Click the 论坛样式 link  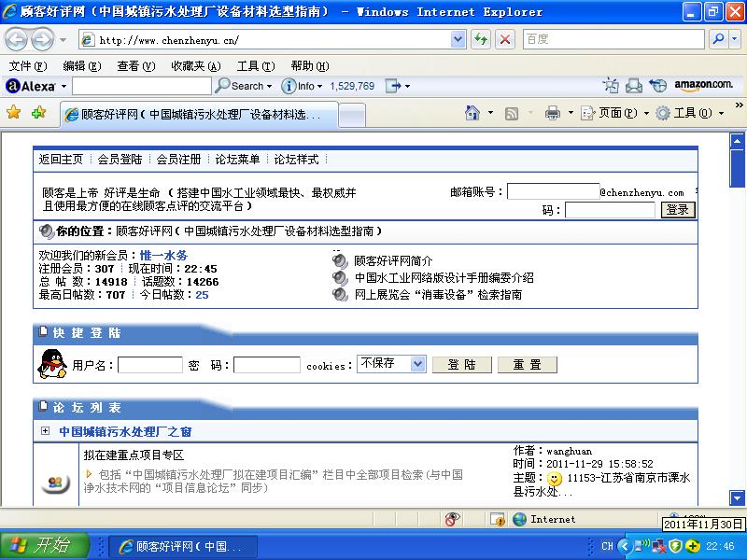tap(296, 159)
